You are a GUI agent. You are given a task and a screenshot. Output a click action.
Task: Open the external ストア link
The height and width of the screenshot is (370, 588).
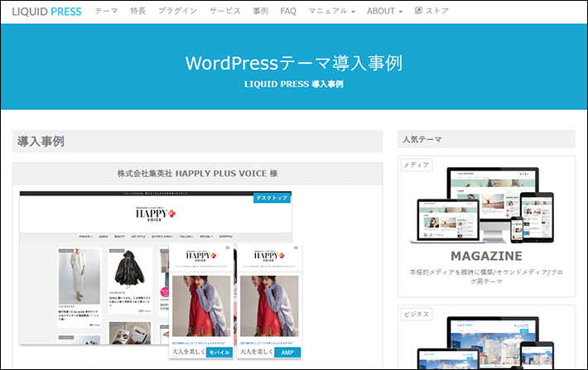tap(431, 11)
